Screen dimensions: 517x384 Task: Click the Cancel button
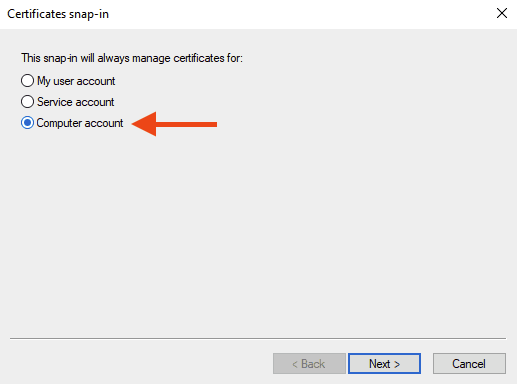pos(469,363)
